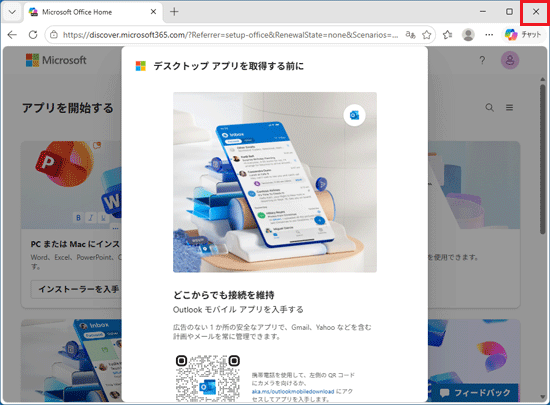
Task: Open the read aloud/translate icon in the address bar
Action: tap(410, 35)
